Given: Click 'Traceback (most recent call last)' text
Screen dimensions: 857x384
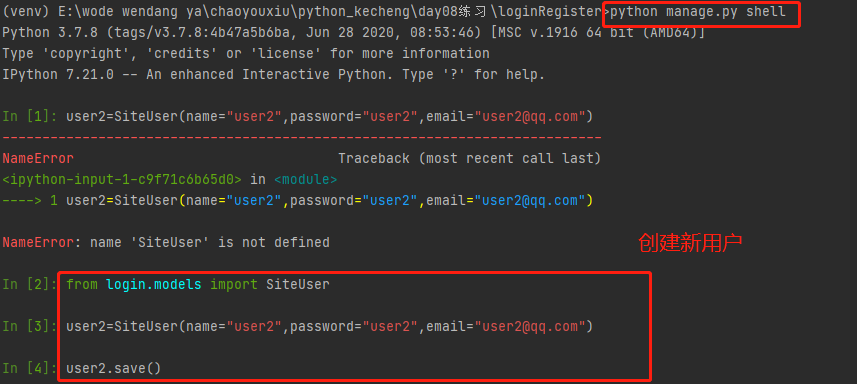Looking at the screenshot, I should tap(469, 158).
